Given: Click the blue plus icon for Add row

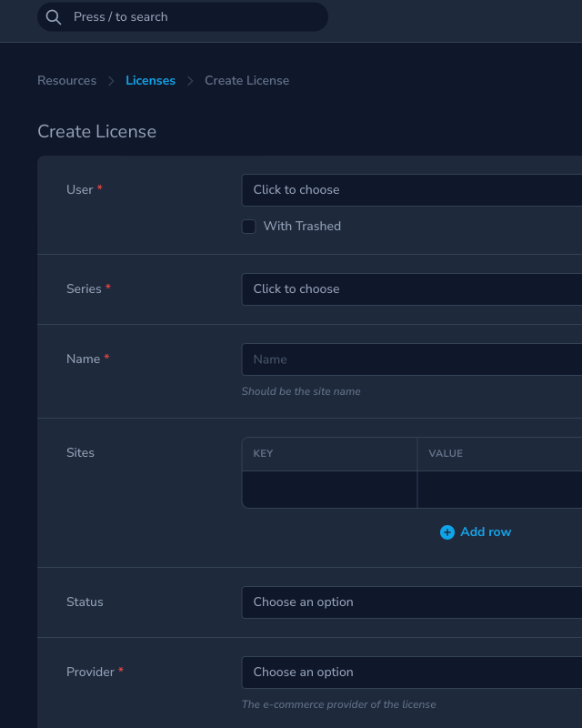Looking at the screenshot, I should click(x=447, y=532).
